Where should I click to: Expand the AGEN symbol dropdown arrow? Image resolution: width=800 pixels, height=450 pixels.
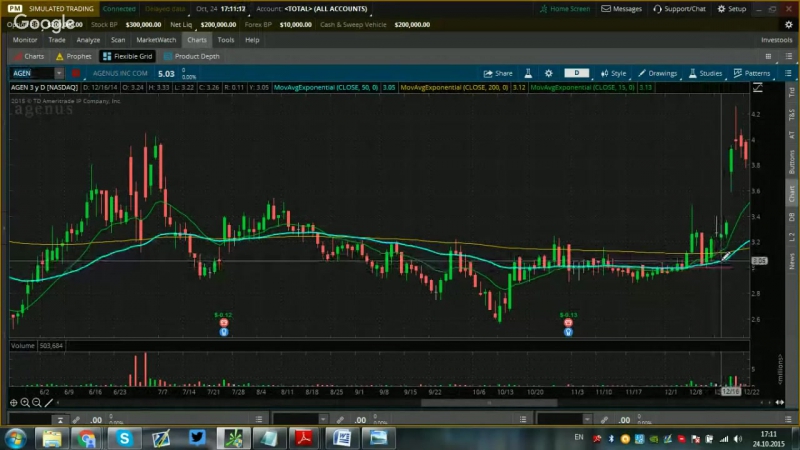click(59, 73)
